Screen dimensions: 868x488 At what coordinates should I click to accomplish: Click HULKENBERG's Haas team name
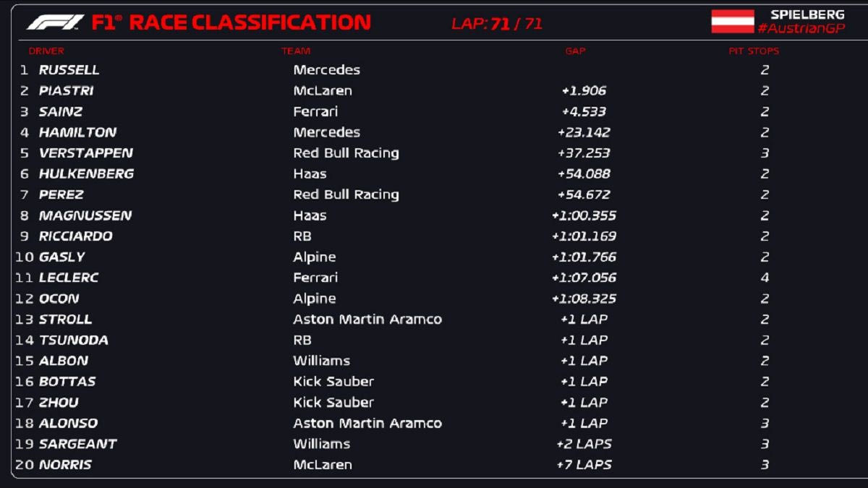[310, 174]
